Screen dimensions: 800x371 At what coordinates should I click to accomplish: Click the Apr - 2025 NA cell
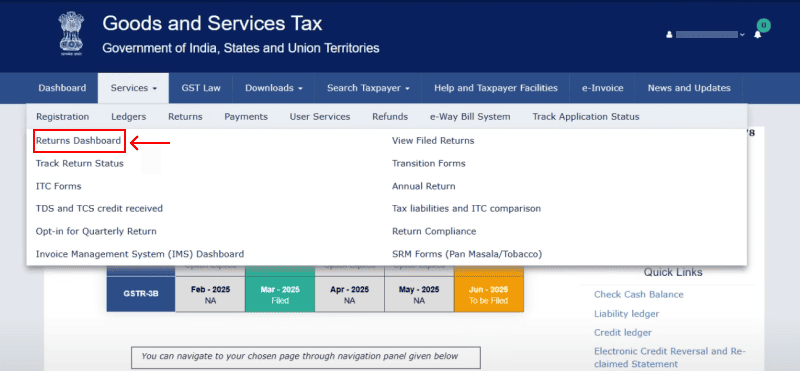tap(349, 294)
